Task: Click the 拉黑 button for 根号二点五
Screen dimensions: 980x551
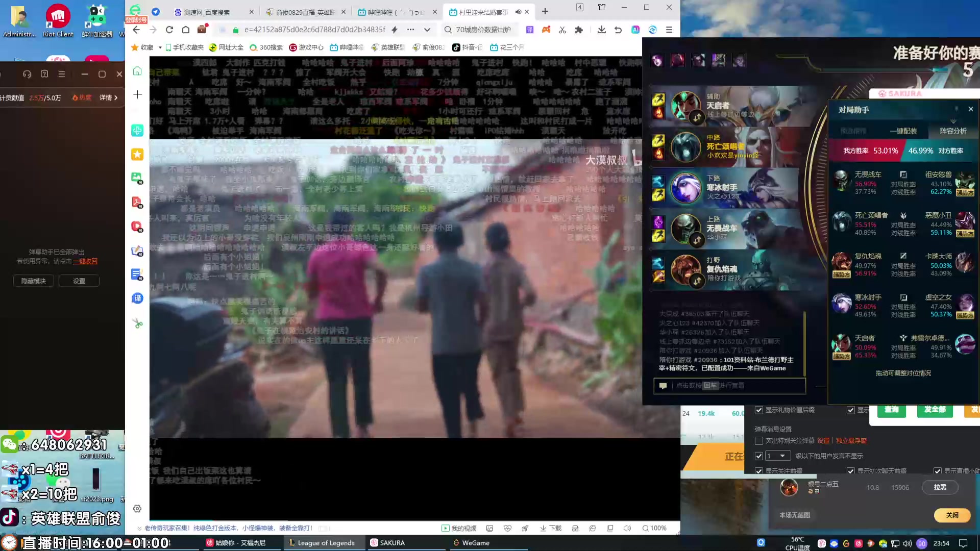Action: pyautogui.click(x=940, y=487)
